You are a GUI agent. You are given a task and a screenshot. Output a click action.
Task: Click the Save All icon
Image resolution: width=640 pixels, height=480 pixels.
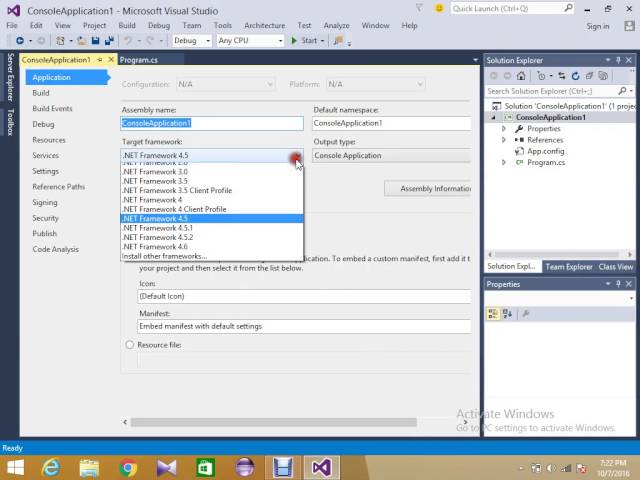(109, 40)
